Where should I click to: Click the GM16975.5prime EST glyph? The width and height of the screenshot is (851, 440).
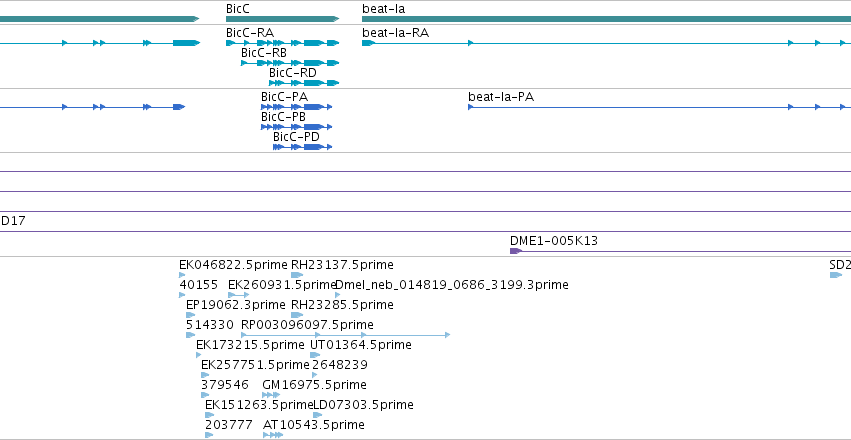click(271, 395)
